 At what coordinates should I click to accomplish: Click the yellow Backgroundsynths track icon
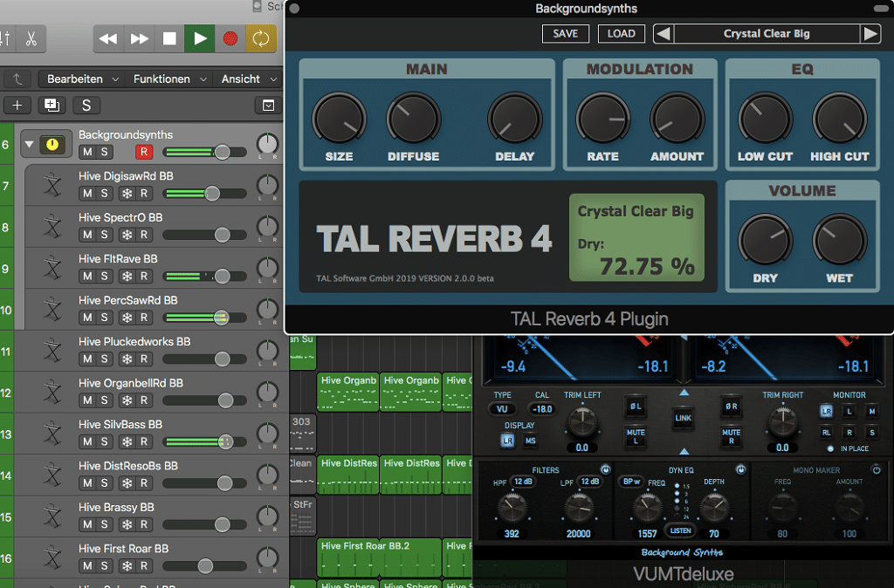(x=52, y=145)
